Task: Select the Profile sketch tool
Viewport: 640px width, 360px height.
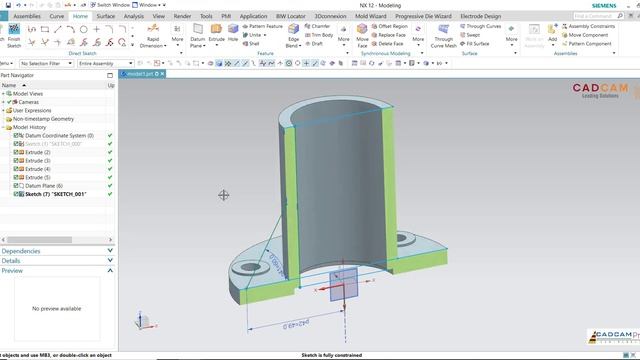Action: (32, 29)
